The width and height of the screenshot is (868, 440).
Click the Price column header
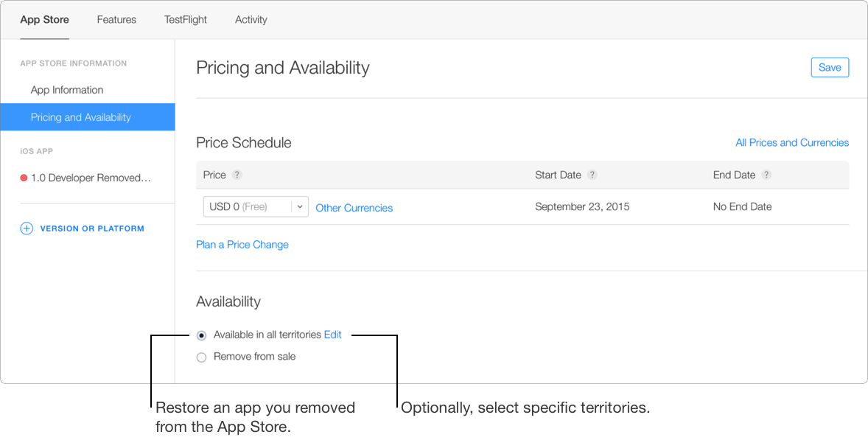[x=214, y=175]
